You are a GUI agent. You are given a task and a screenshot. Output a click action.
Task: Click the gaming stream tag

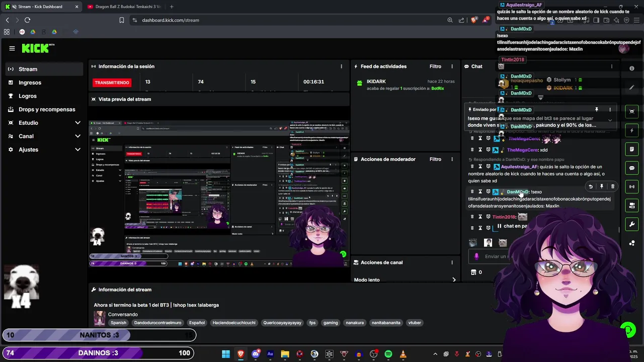pos(331,323)
